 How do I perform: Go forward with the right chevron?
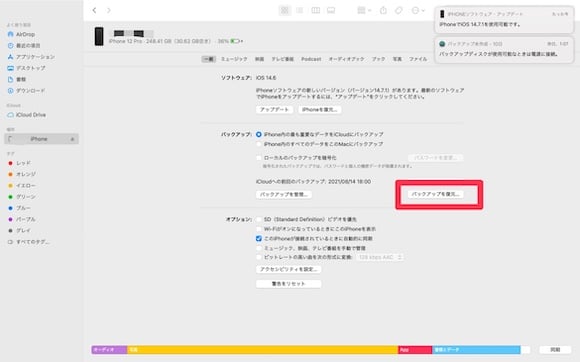(108, 10)
